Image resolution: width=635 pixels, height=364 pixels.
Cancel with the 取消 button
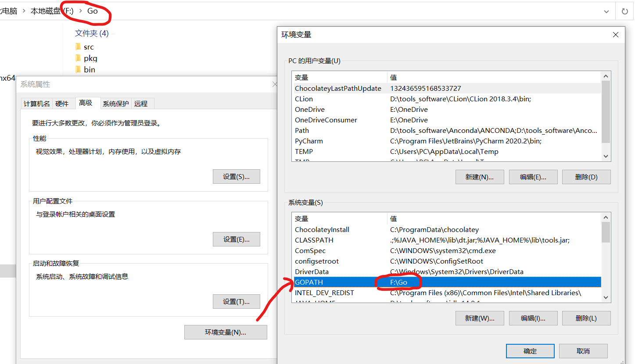[x=583, y=351]
